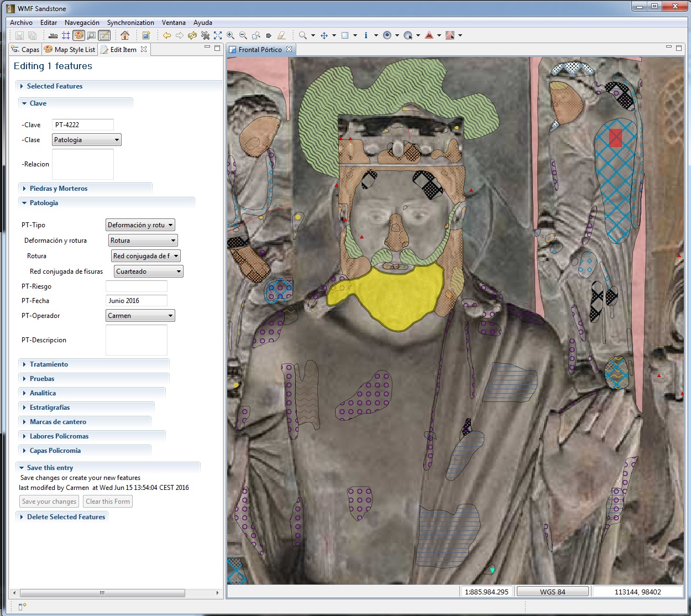
Task: Click the Zoom In magnifier icon
Action: coord(231,35)
